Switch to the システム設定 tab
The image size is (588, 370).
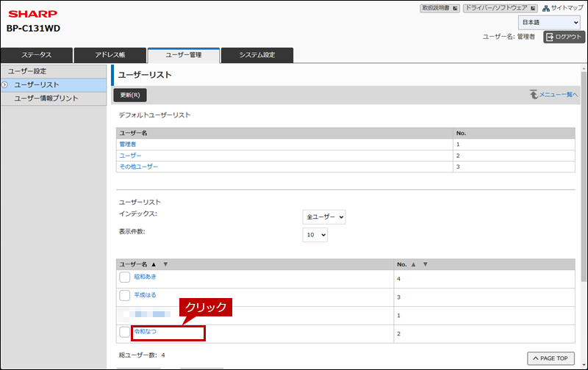pyautogui.click(x=257, y=55)
